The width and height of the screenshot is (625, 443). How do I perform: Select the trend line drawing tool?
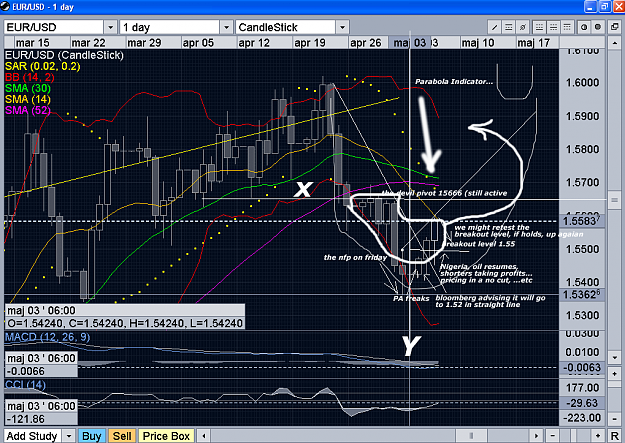(494, 27)
